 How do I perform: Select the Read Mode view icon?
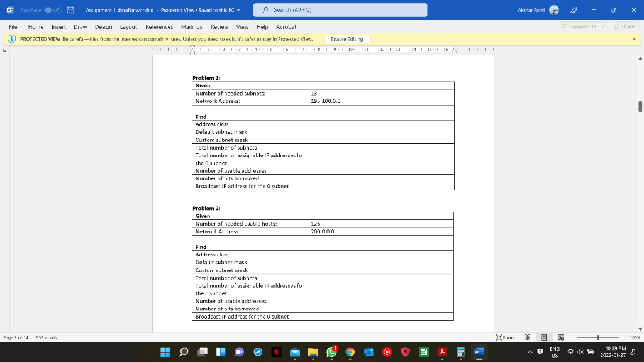(527, 336)
